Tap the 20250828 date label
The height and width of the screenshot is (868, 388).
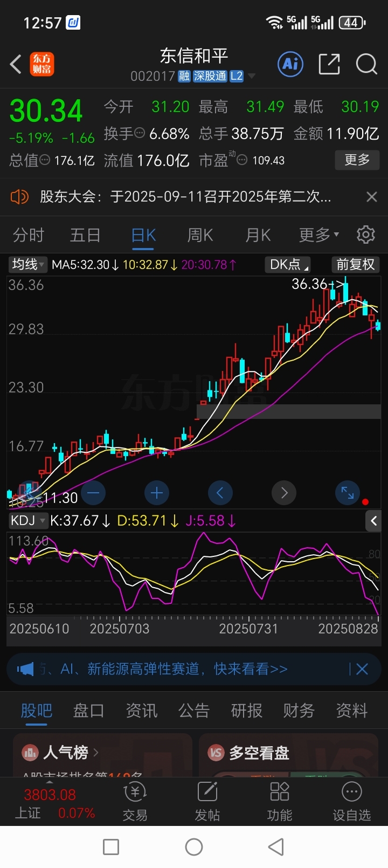tap(348, 629)
